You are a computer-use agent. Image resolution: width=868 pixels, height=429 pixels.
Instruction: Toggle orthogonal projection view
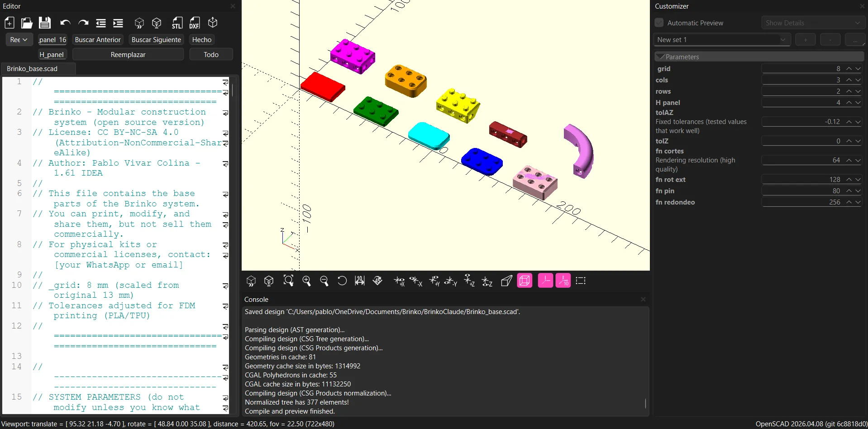[x=525, y=281]
